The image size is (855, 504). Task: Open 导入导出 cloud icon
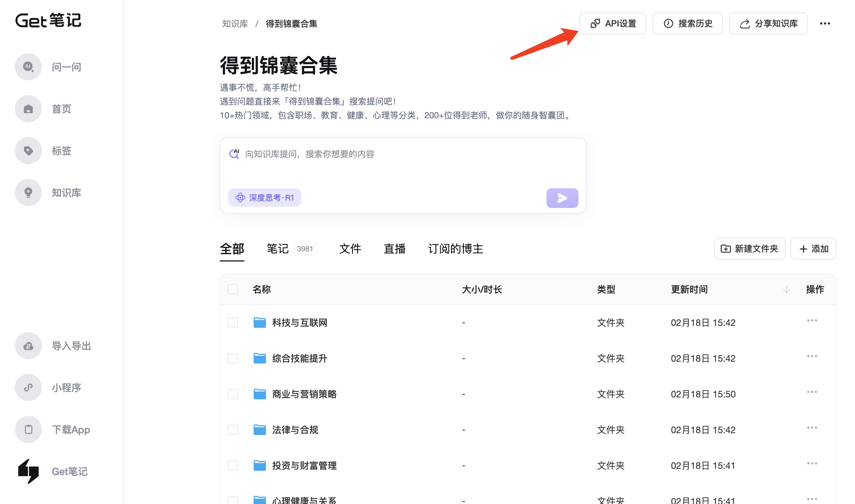[28, 346]
